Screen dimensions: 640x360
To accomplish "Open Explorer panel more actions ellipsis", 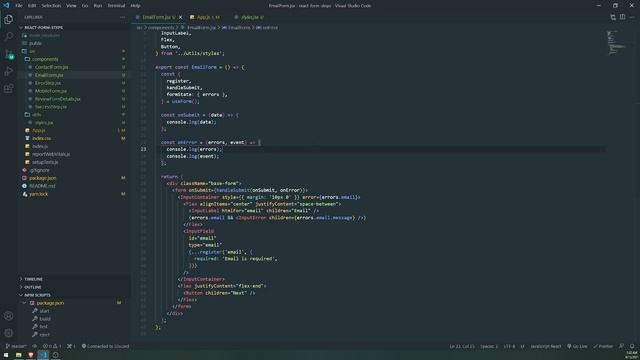I will click(x=122, y=17).
